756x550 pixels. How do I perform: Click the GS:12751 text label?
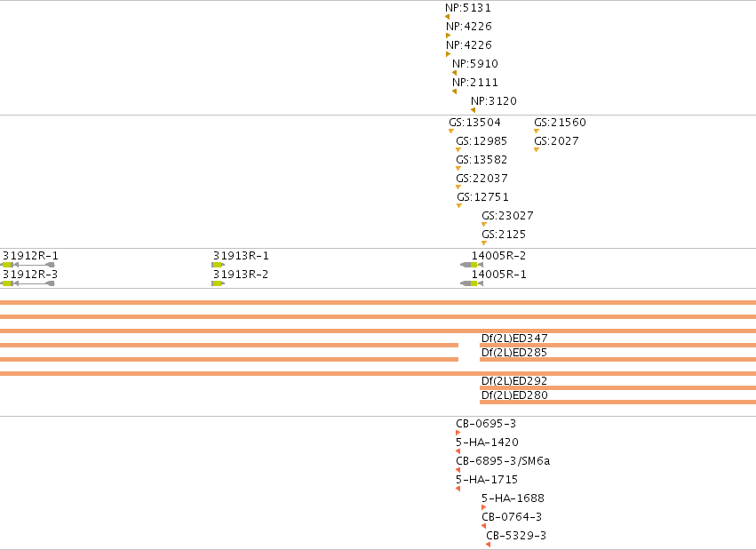[x=482, y=197]
